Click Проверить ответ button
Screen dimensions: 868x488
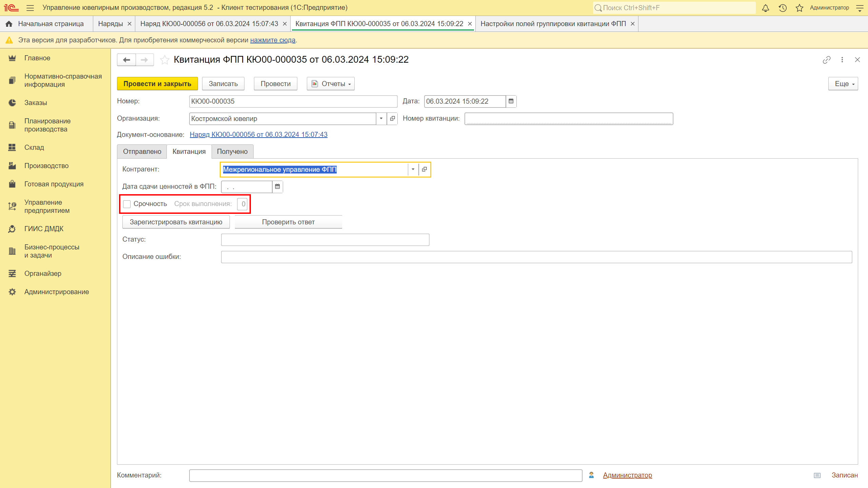pos(288,222)
